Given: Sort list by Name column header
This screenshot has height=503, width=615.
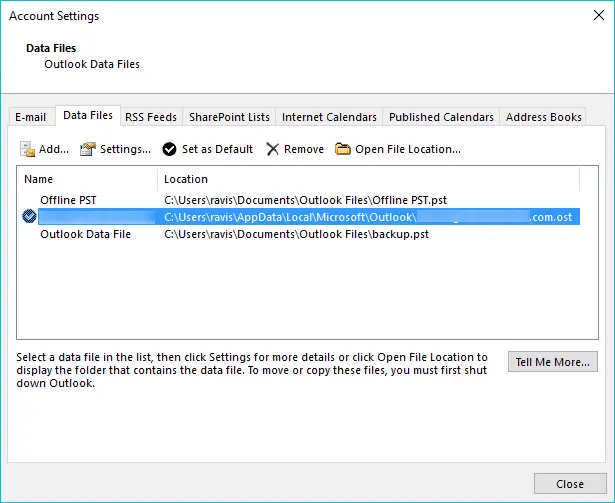Looking at the screenshot, I should tap(88, 179).
